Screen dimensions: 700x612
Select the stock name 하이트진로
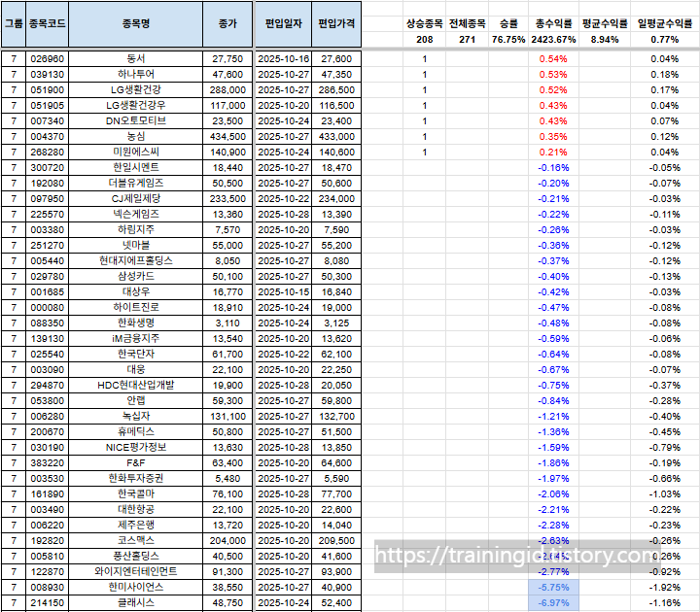[x=136, y=308]
